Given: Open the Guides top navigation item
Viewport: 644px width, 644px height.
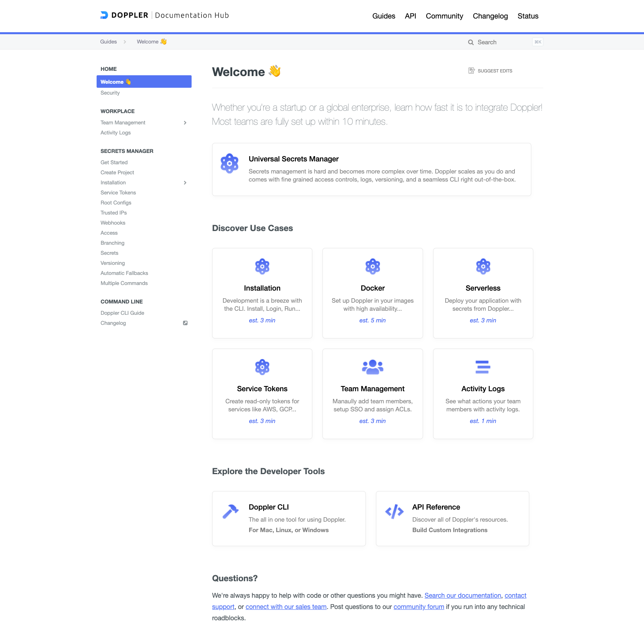Looking at the screenshot, I should (x=384, y=16).
